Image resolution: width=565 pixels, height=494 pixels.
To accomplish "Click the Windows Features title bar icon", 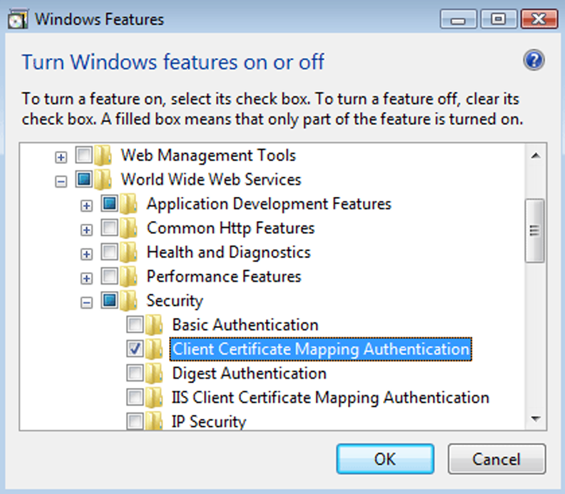I will pos(18,19).
